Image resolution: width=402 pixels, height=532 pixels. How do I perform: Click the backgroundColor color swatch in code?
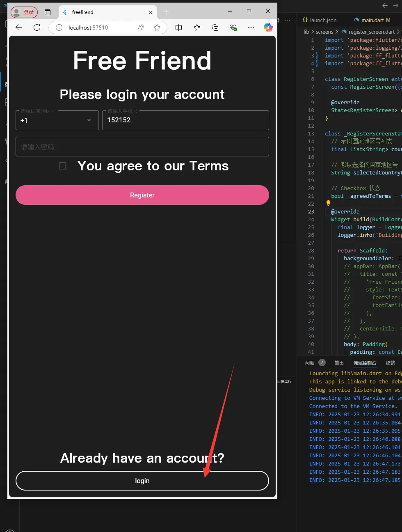[400, 258]
